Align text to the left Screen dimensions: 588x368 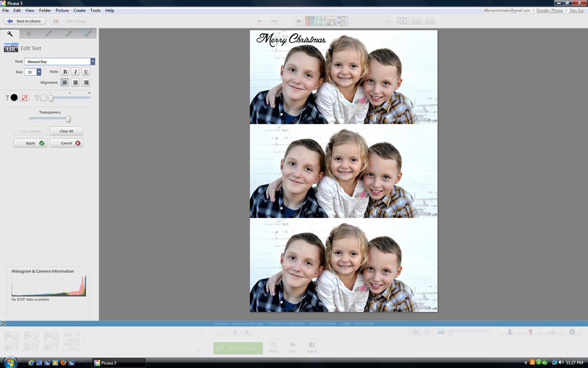(65, 82)
